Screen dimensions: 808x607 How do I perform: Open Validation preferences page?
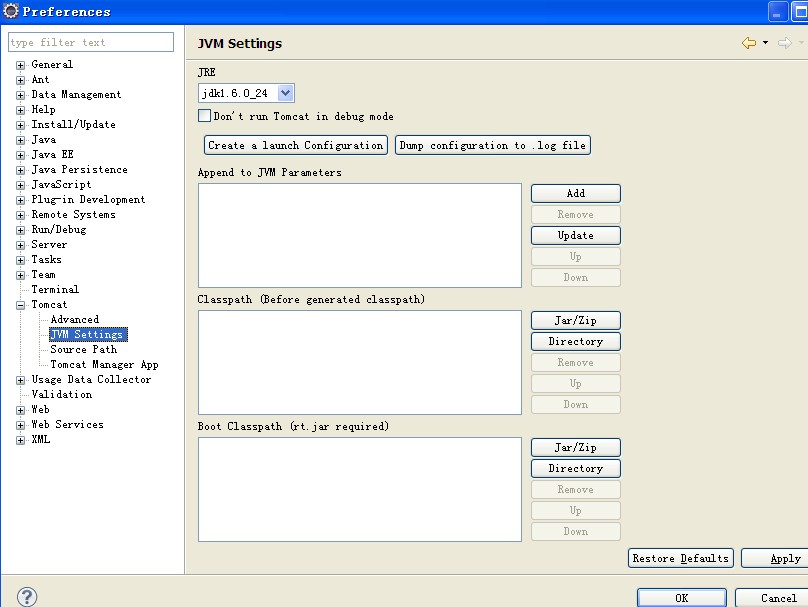point(62,394)
